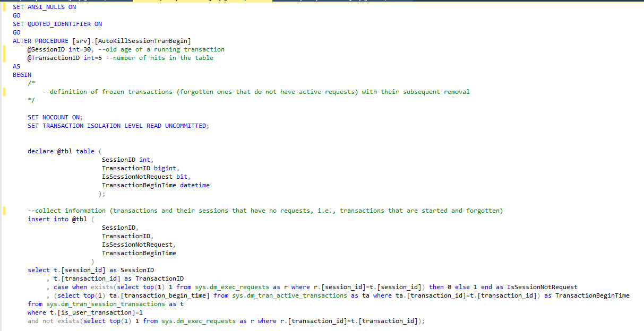The image size is (644, 331).
Task: Click the change indicator next to the collect information comment
Action: (5, 211)
